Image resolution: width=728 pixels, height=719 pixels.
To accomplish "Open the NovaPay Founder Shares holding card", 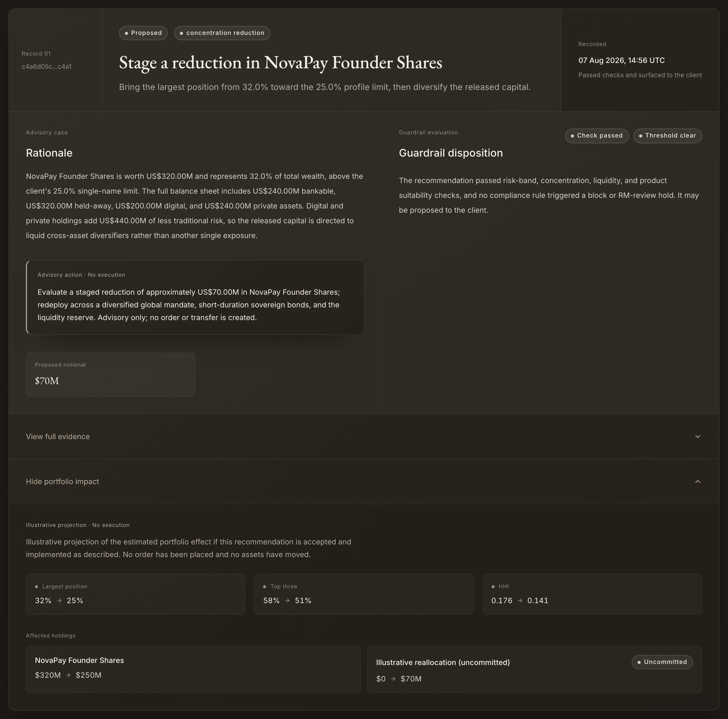I will click(193, 670).
